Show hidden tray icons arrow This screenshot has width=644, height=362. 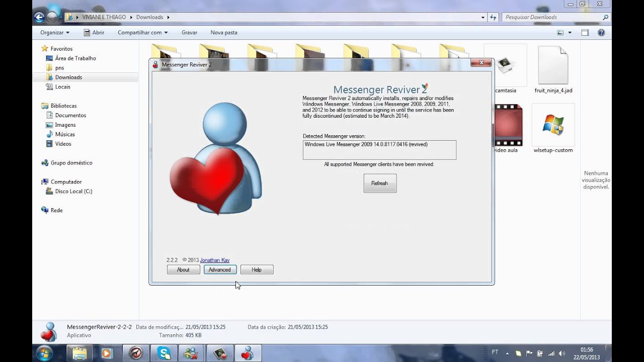click(507, 353)
